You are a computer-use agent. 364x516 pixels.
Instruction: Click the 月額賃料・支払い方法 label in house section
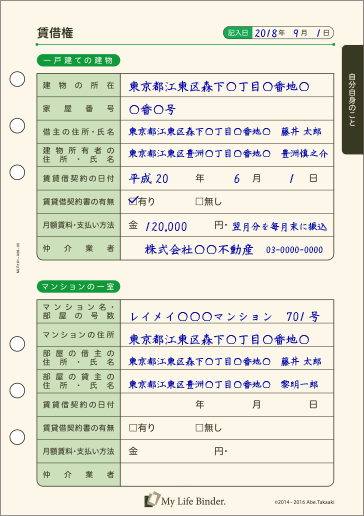click(79, 225)
